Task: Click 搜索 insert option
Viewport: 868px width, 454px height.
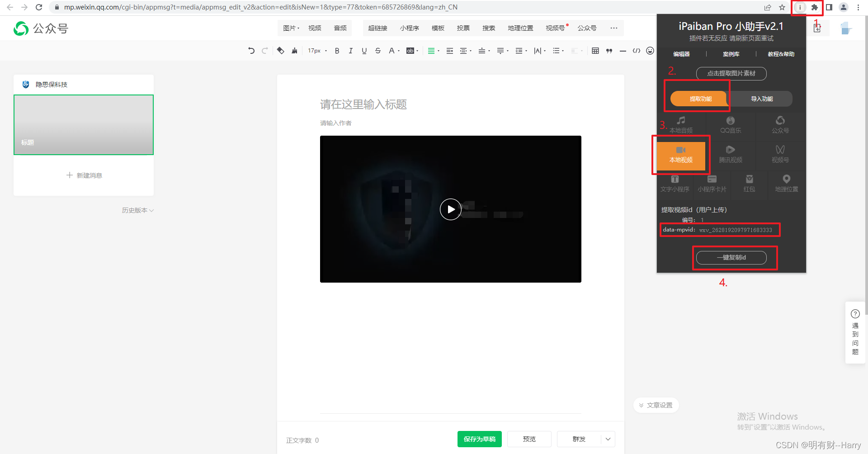Action: click(x=488, y=28)
